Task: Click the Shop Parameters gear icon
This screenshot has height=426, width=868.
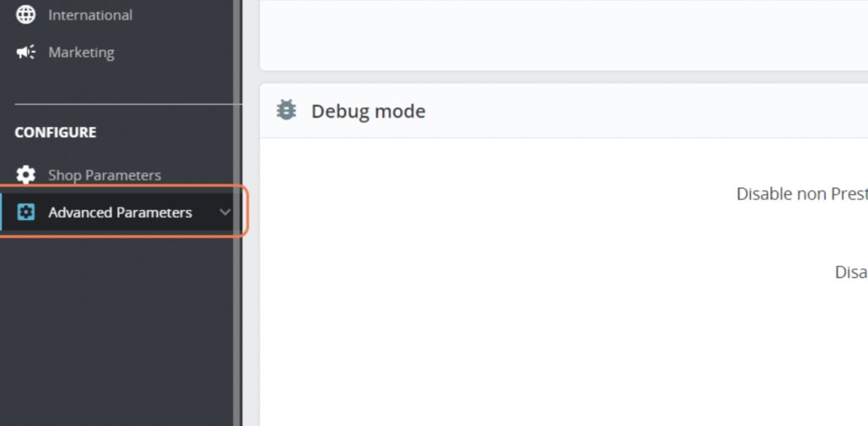Action: tap(25, 174)
